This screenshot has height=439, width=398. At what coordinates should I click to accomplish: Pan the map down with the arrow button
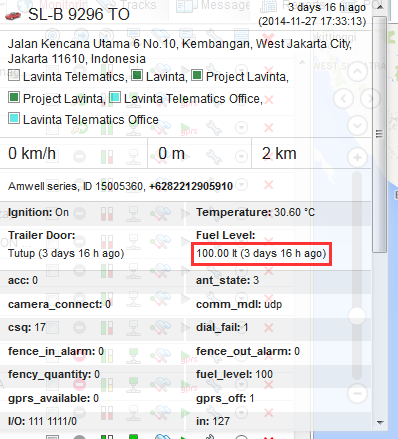[x=357, y=126]
